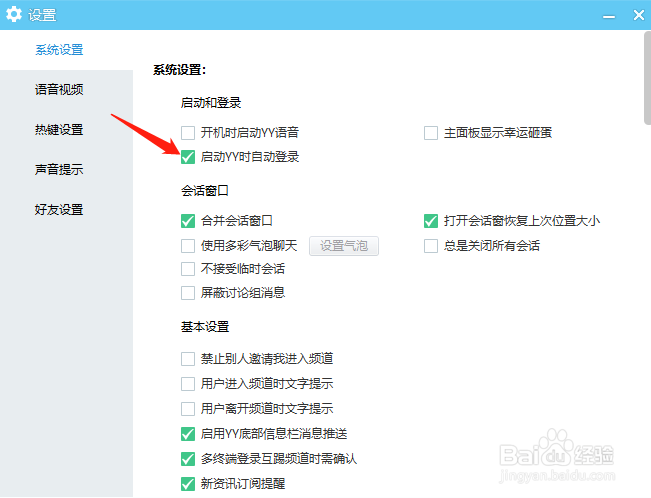Screen dimensions: 651x498
Task: Click the 系统设置: page title
Action: coord(179,70)
